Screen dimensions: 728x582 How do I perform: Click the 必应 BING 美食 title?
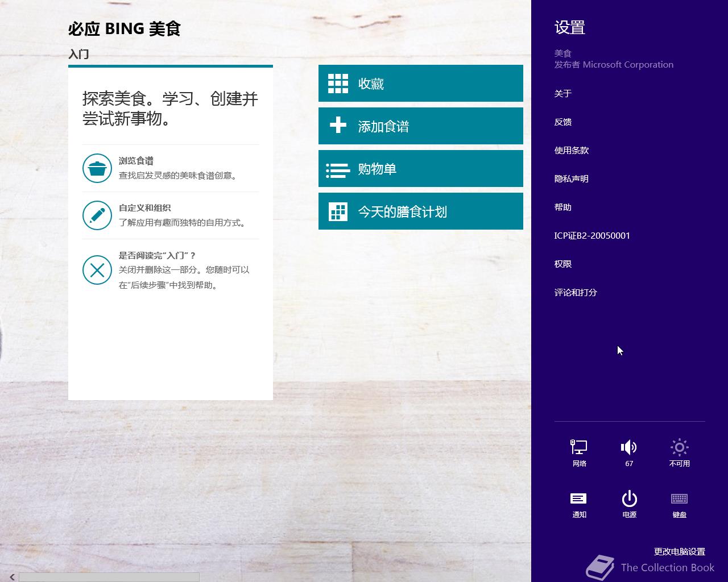pos(125,28)
